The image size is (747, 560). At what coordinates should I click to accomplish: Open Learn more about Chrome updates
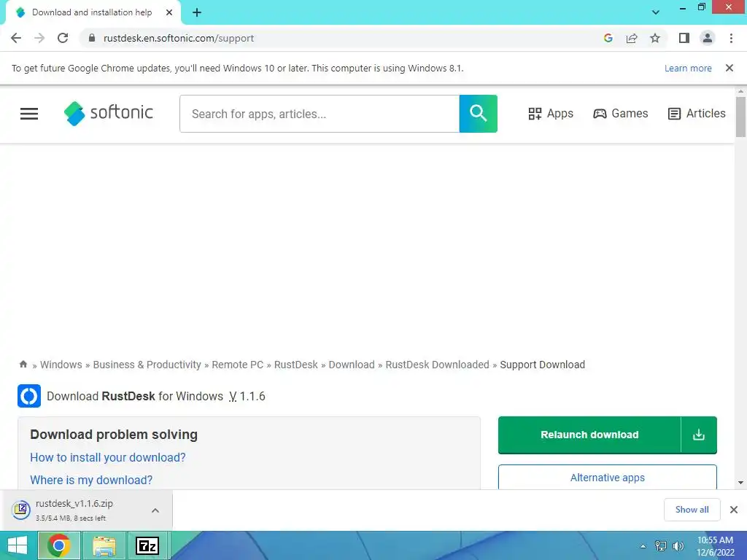(x=688, y=68)
